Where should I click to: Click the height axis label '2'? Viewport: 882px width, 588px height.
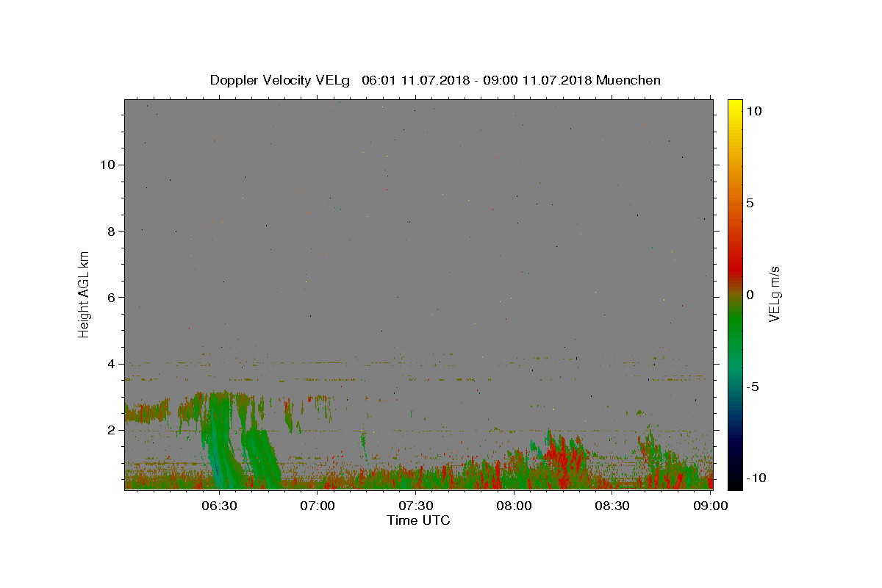(x=112, y=430)
